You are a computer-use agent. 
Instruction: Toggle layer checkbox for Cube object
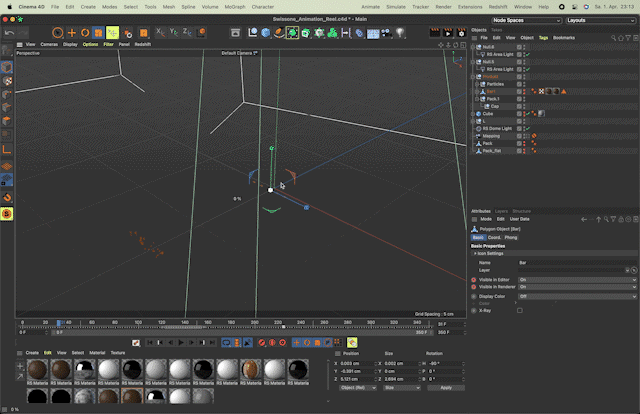pyautogui.click(x=519, y=114)
